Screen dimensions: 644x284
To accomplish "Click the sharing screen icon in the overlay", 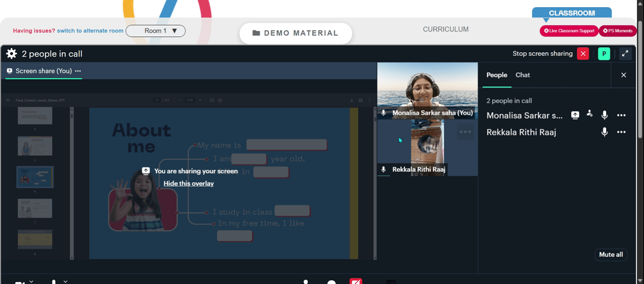I will tap(146, 171).
